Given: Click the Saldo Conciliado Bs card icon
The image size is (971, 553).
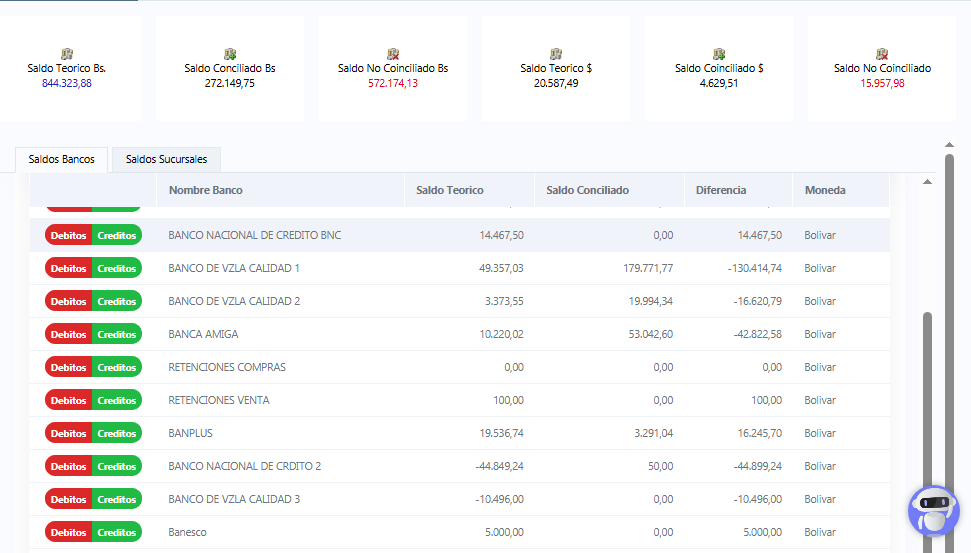Looking at the screenshot, I should (x=230, y=54).
